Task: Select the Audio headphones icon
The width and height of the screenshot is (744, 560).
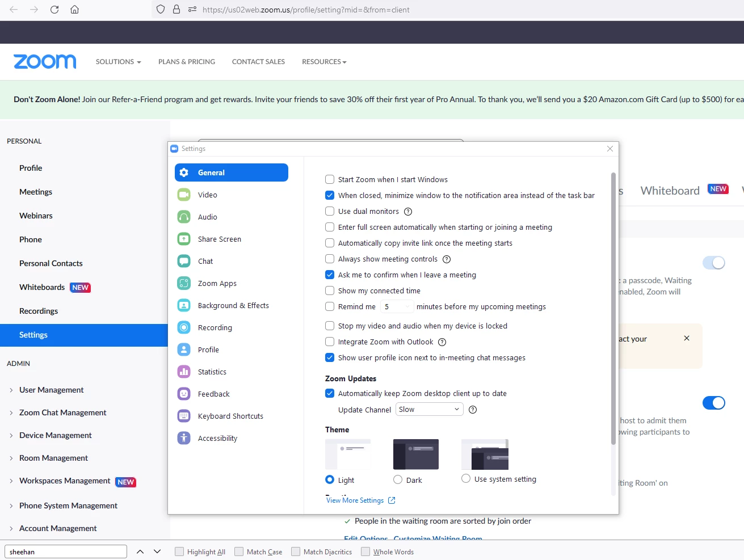Action: 184,217
